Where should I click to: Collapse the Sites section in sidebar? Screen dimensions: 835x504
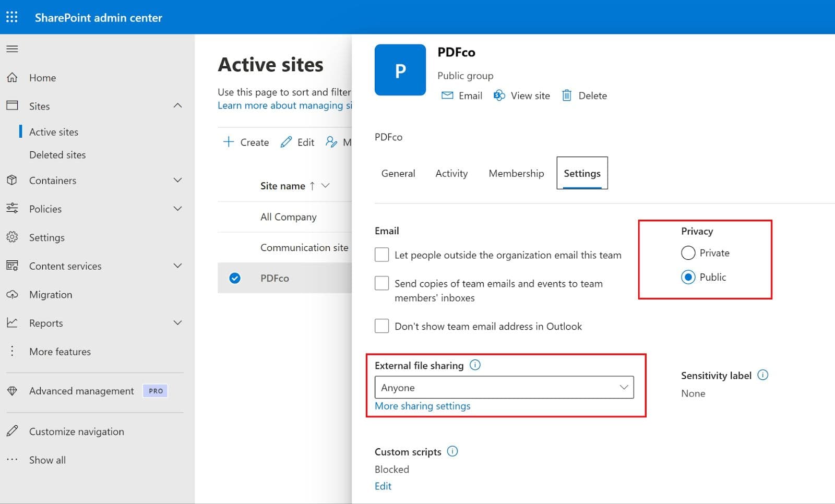click(178, 105)
